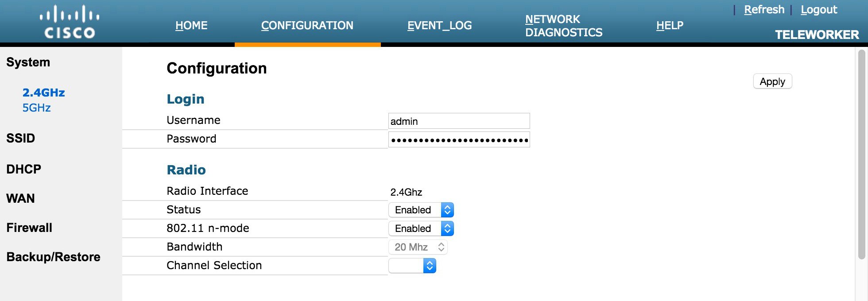Click the page vertical scrollbar

(x=861, y=154)
